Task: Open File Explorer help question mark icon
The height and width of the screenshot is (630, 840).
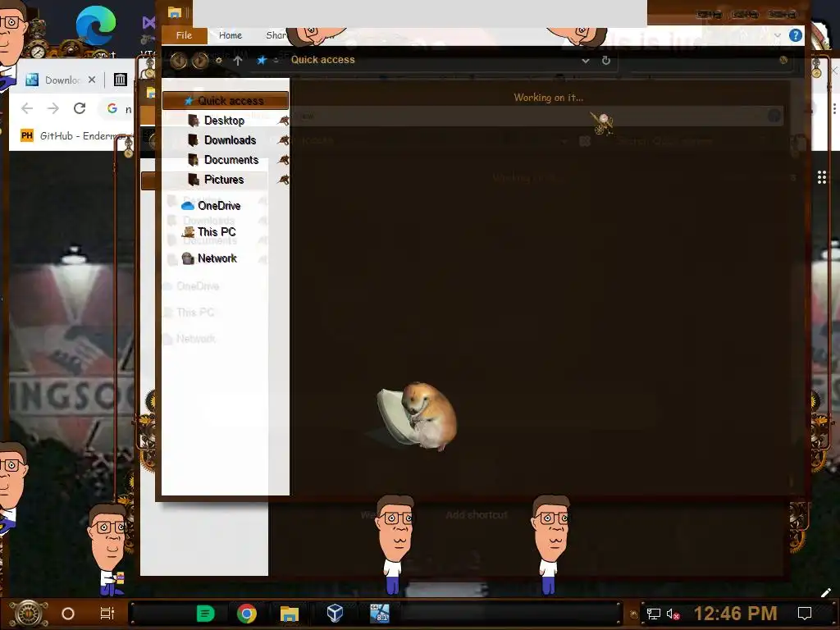Action: pyautogui.click(x=796, y=35)
